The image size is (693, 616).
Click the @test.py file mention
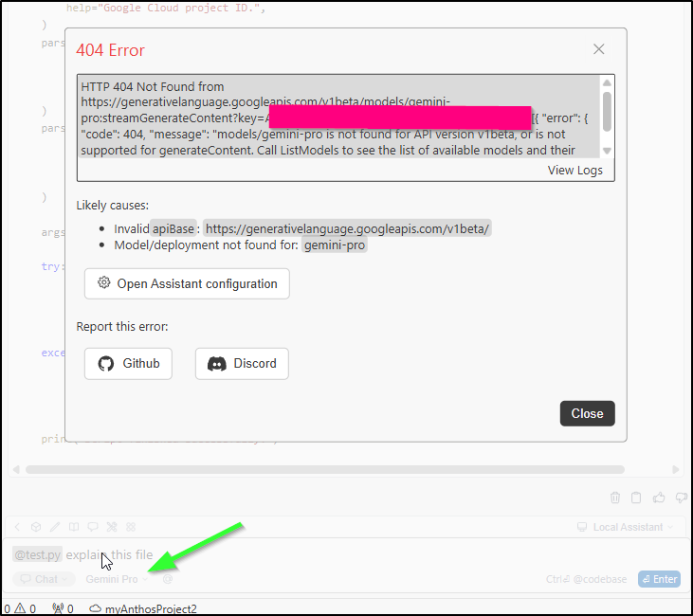38,554
